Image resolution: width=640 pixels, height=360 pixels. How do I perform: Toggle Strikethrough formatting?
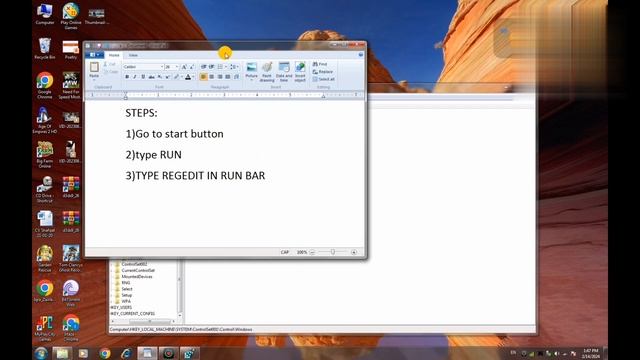point(151,77)
